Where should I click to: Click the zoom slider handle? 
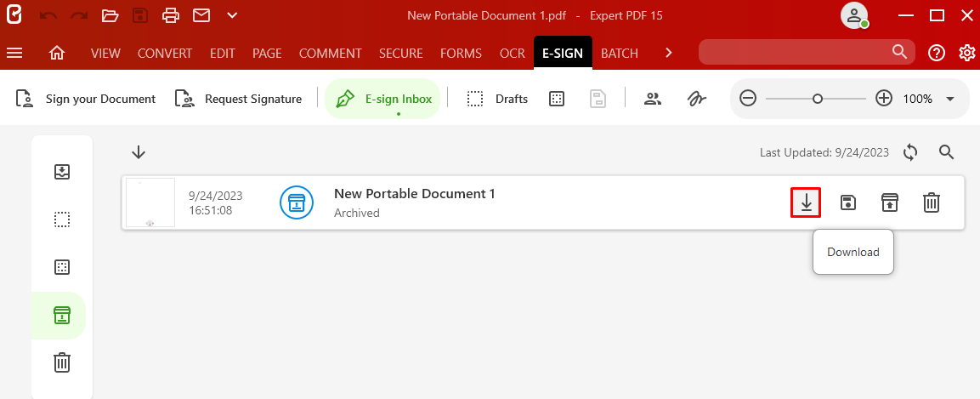pyautogui.click(x=817, y=99)
